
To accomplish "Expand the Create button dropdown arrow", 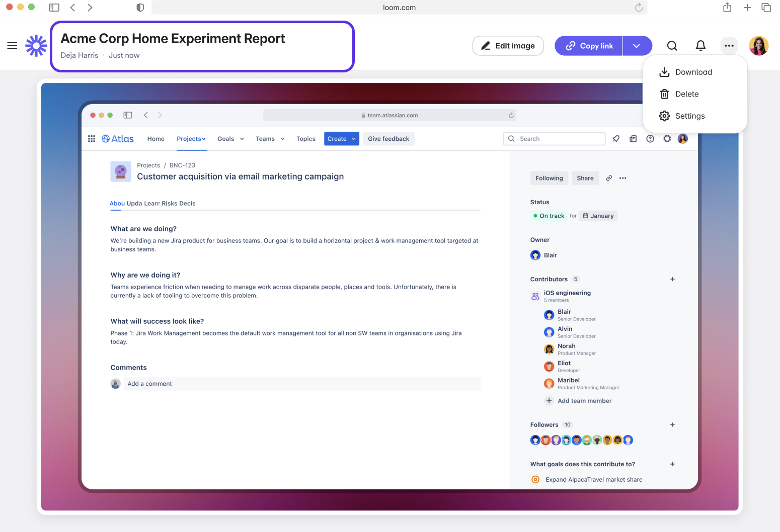I will 352,138.
